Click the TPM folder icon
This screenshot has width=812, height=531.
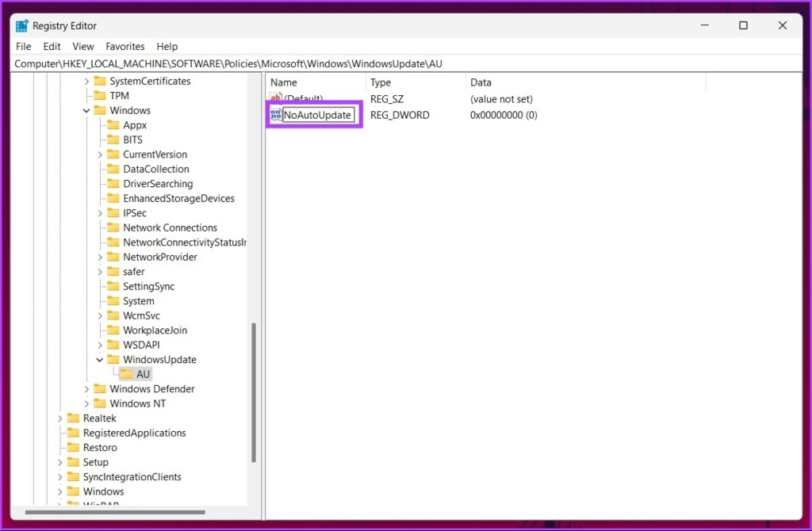(x=99, y=96)
